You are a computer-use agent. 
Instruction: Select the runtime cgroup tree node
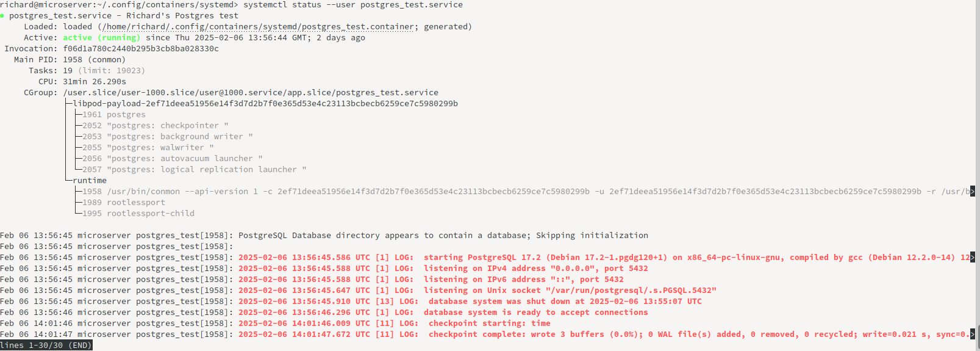pos(90,181)
